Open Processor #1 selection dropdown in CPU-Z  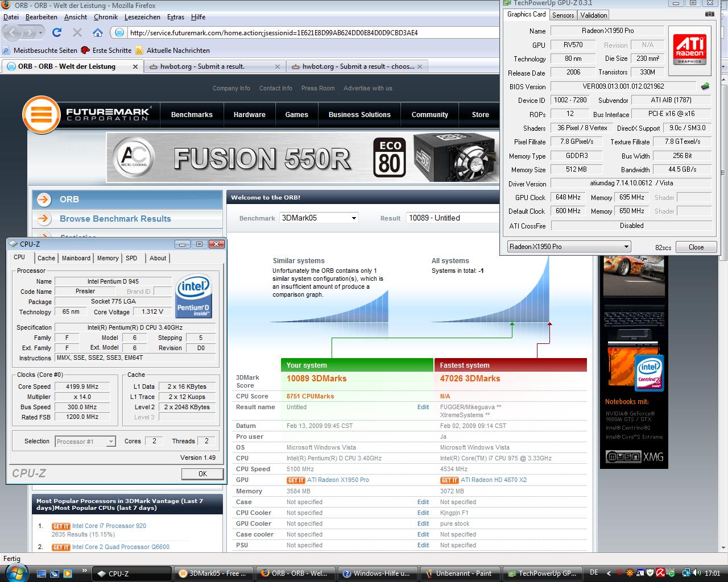point(86,442)
